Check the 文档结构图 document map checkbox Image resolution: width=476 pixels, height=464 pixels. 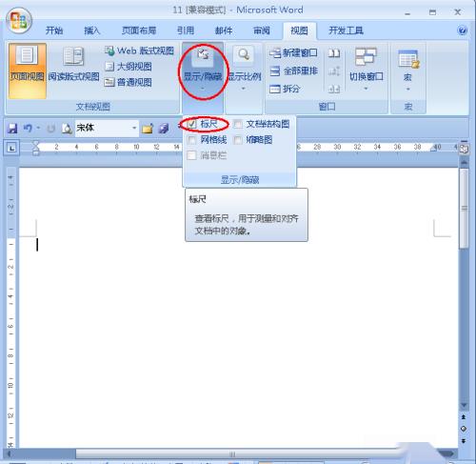(x=238, y=124)
